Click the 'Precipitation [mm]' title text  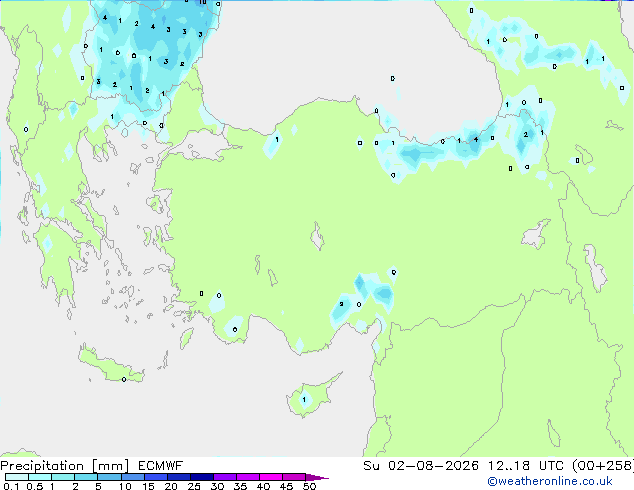(x=65, y=466)
